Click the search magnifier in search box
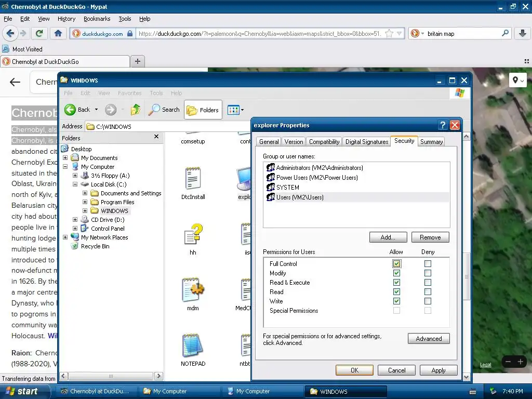 click(x=505, y=33)
